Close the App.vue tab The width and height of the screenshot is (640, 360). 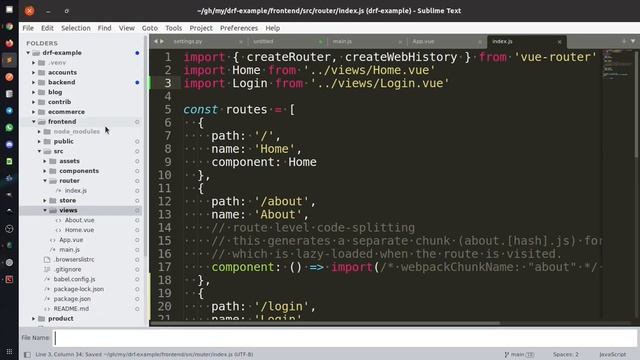pos(480,42)
